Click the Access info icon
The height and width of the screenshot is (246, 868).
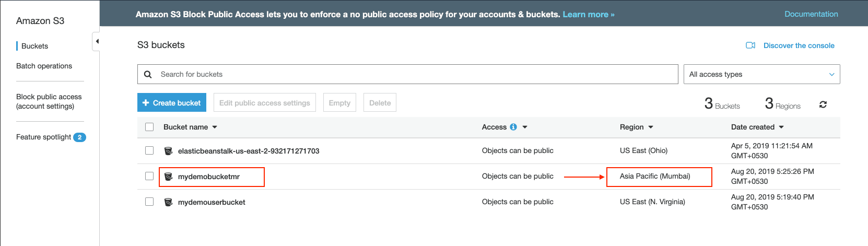point(513,127)
